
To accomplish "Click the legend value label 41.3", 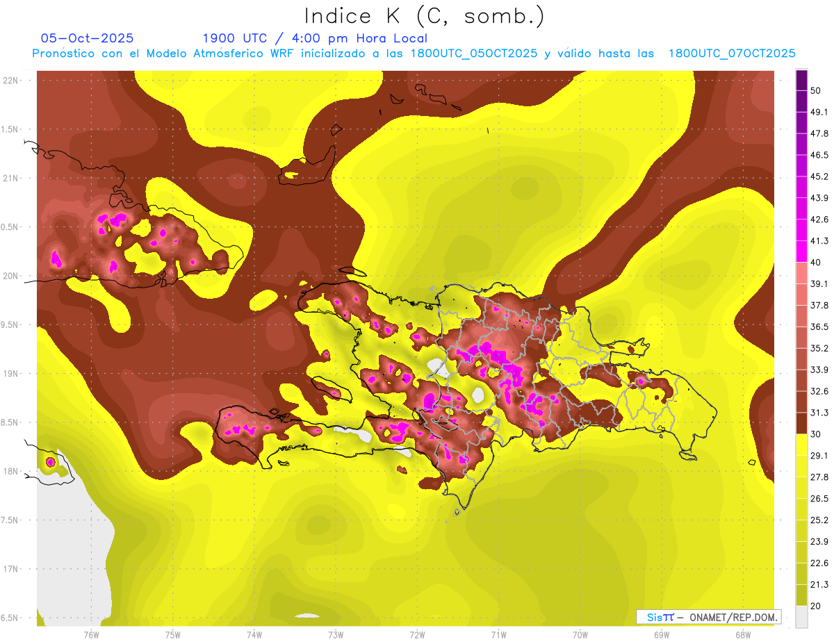I will 819,241.
